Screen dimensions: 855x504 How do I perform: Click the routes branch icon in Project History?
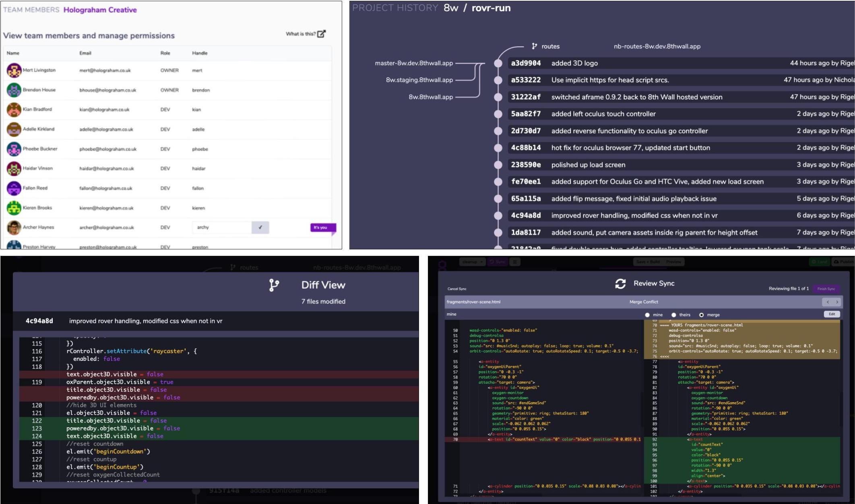click(x=534, y=46)
